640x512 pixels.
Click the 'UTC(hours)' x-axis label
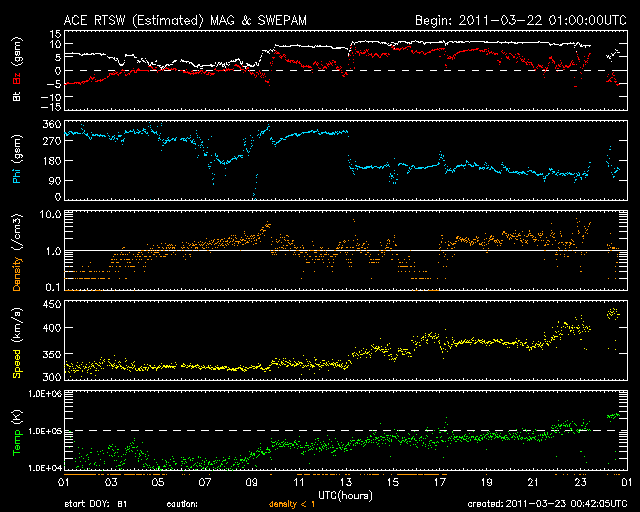tap(345, 496)
